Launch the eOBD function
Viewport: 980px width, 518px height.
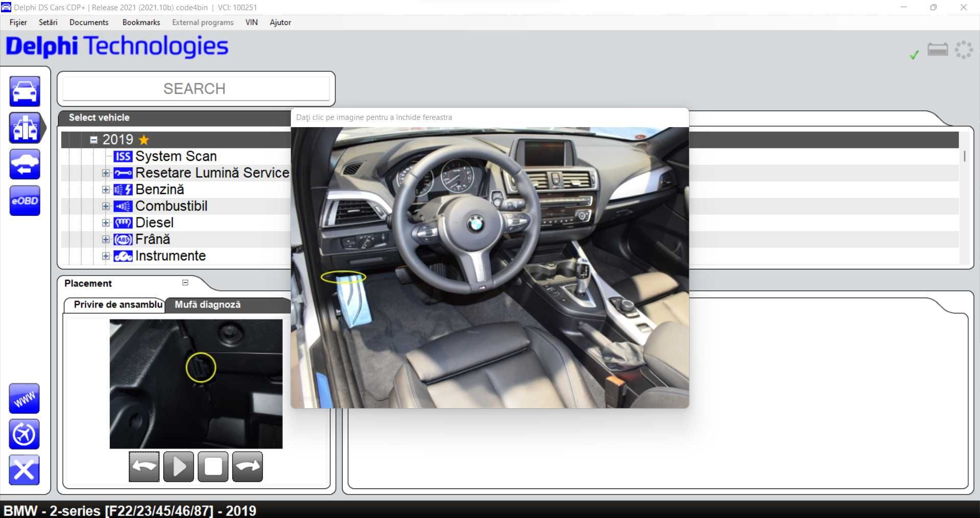[x=24, y=201]
